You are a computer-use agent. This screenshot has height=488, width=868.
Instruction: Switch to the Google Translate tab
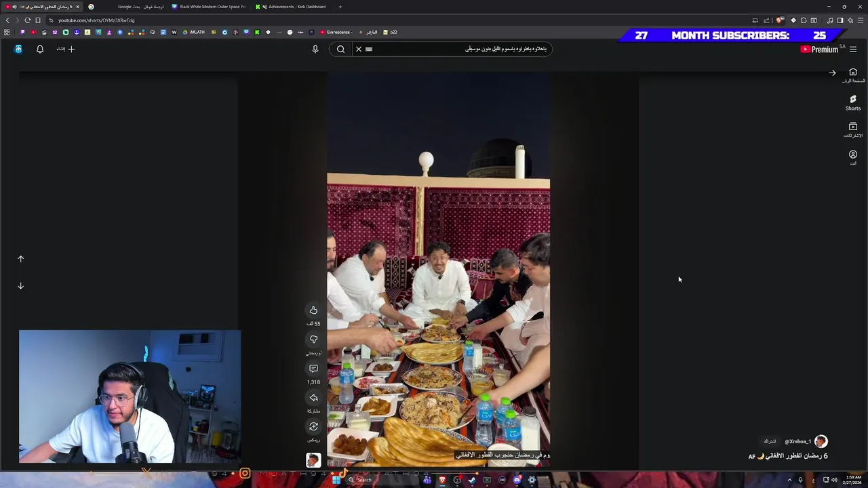[126, 7]
